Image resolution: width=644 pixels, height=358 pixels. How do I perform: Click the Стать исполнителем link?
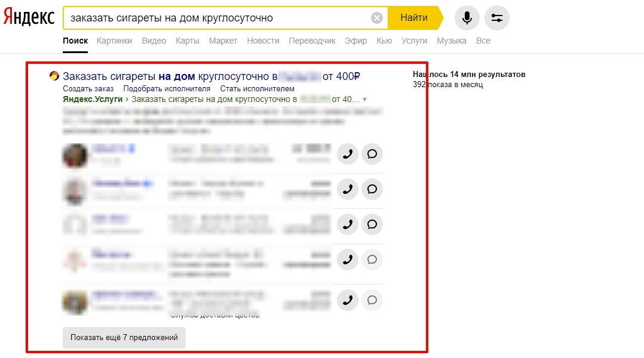[x=257, y=88]
